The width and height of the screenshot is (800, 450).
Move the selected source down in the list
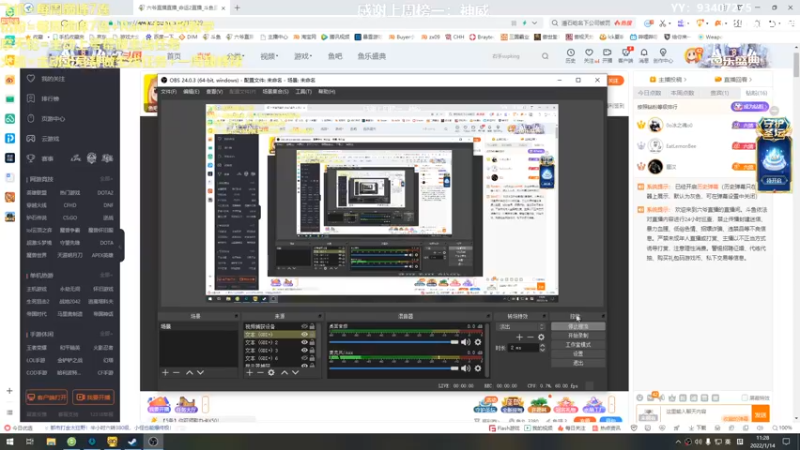point(295,373)
